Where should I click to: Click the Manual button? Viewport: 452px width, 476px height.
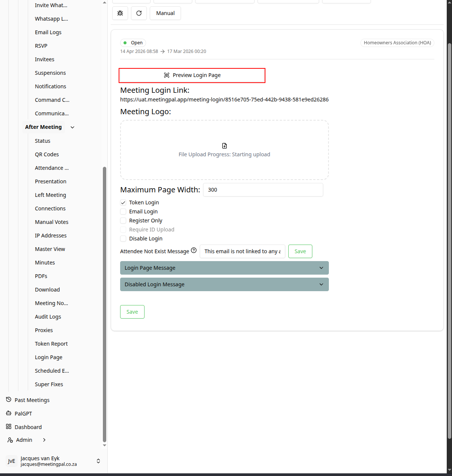pos(165,13)
